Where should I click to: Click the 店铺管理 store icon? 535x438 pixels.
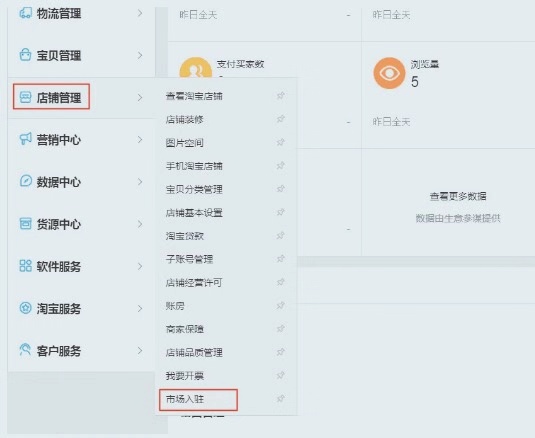click(26, 97)
